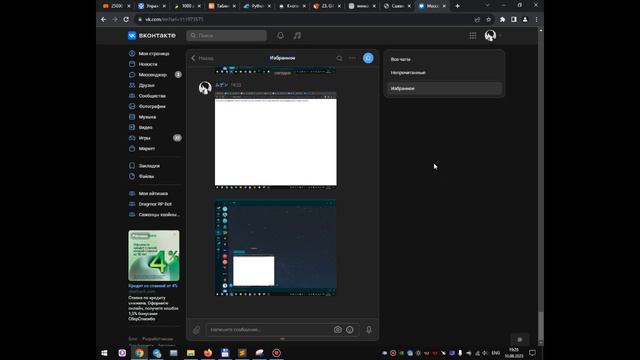Open the VK notifications bell

coord(280,36)
